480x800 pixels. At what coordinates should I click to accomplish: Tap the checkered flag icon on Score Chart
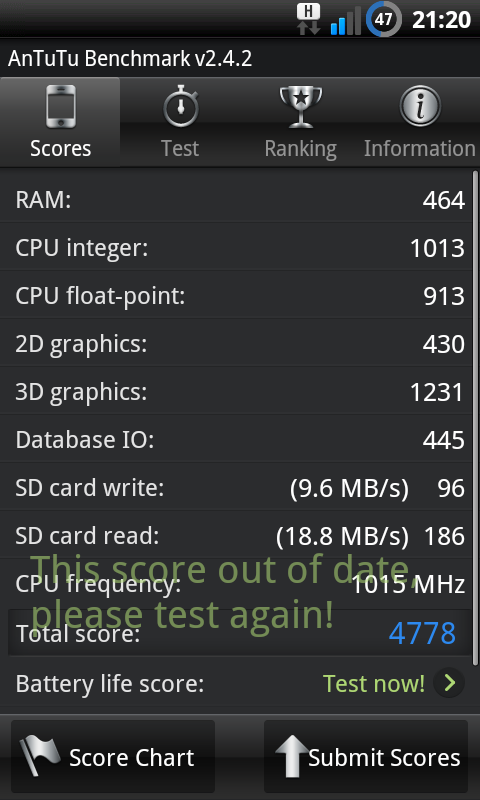pos(40,755)
